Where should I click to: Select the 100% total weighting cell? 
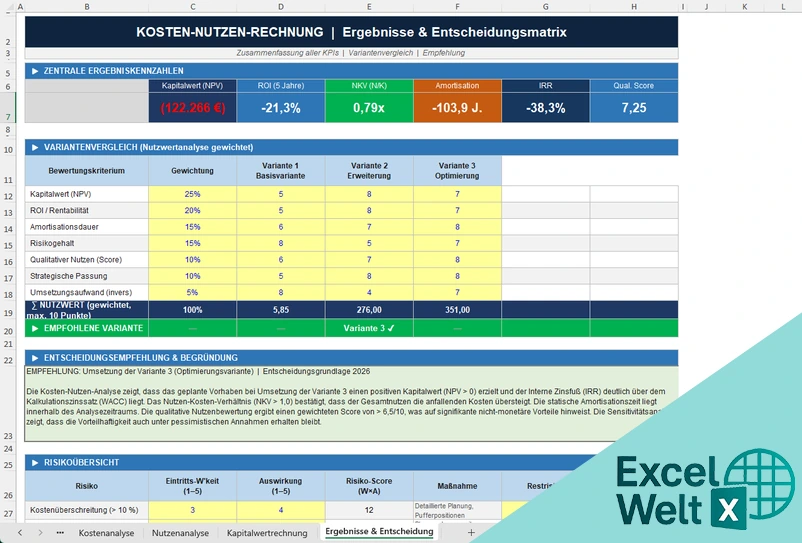[193, 310]
